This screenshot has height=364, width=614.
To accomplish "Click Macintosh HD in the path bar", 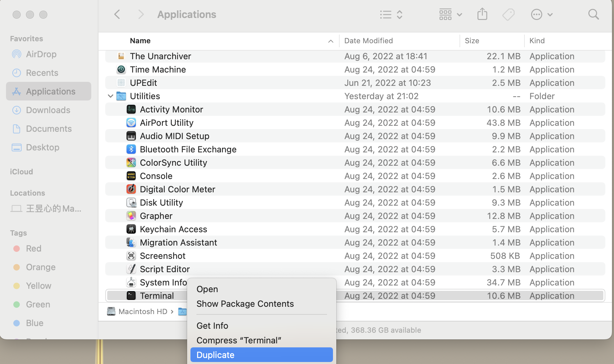I will tap(143, 311).
